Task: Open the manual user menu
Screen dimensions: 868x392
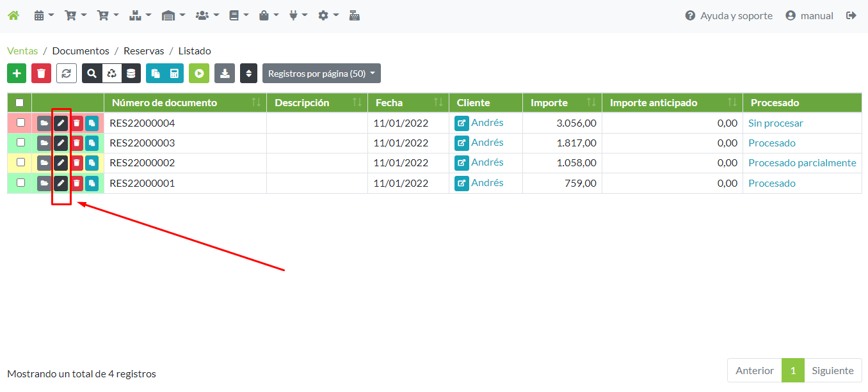Action: pyautogui.click(x=809, y=15)
